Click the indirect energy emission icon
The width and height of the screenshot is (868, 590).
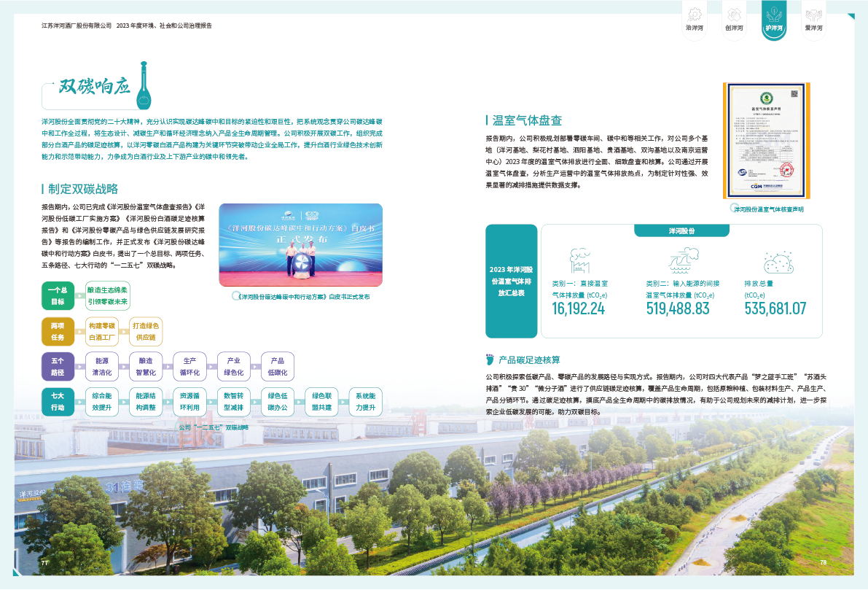click(682, 260)
